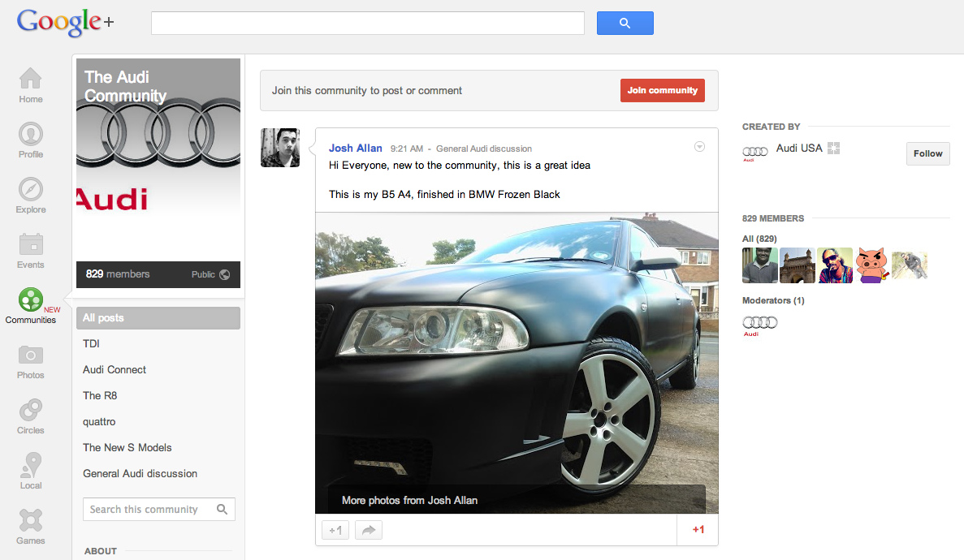This screenshot has width=964, height=560.
Task: Open the post options dropdown arrow
Action: [x=699, y=146]
